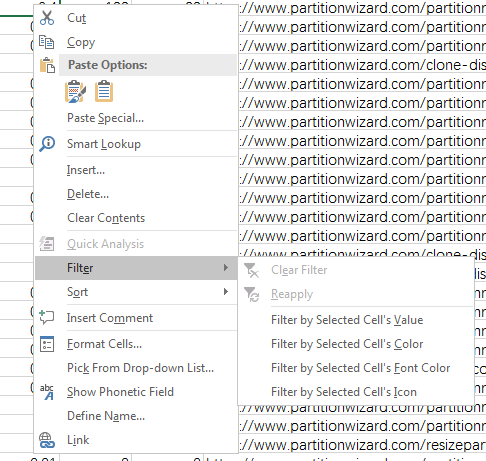Viewport: 486px width, 461px height.
Task: Click the Paste Options clipboard icon
Action: [47, 65]
